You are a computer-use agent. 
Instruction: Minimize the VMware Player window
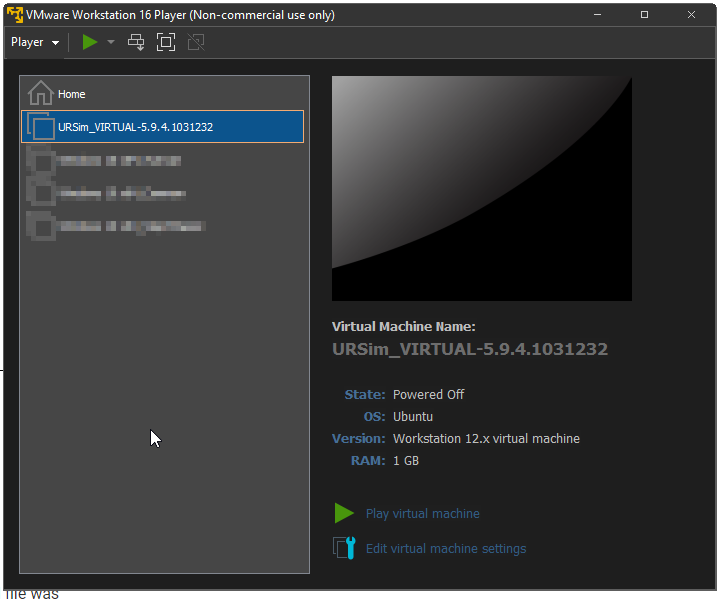(x=598, y=15)
